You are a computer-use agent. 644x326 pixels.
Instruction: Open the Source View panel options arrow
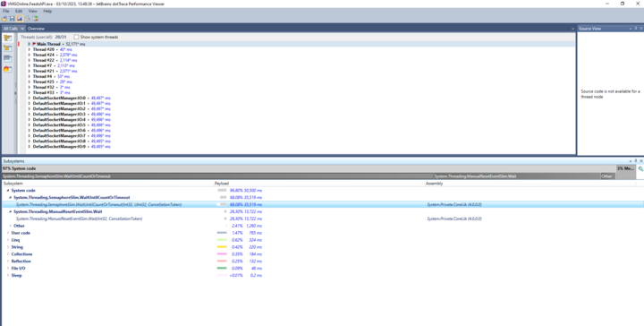[631, 29]
